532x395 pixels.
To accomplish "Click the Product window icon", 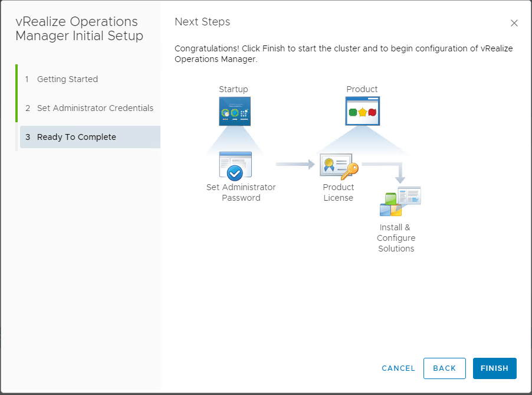I will [x=362, y=111].
